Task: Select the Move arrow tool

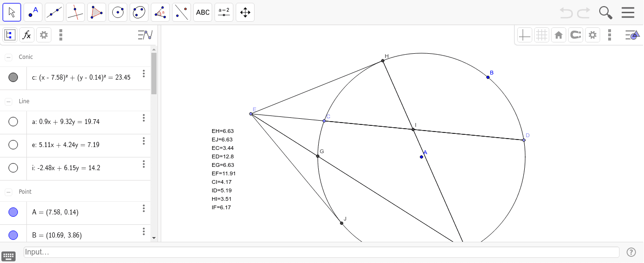Action: [x=12, y=12]
